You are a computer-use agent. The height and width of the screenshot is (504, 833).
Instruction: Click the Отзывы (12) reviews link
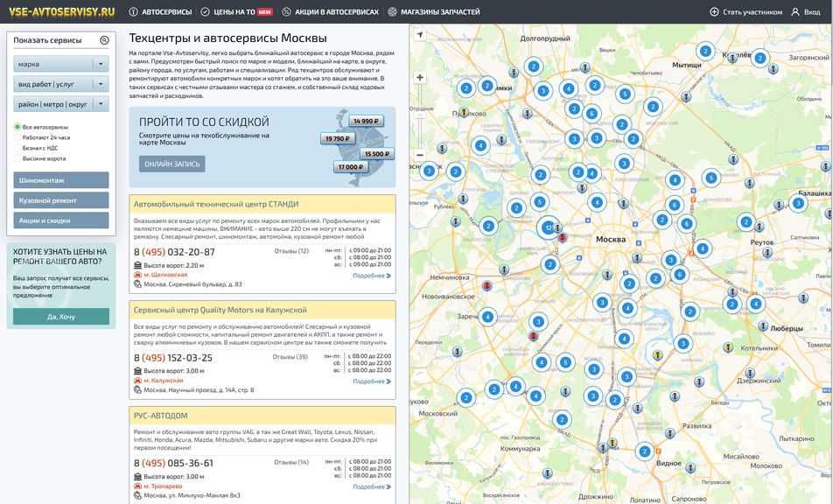click(291, 251)
